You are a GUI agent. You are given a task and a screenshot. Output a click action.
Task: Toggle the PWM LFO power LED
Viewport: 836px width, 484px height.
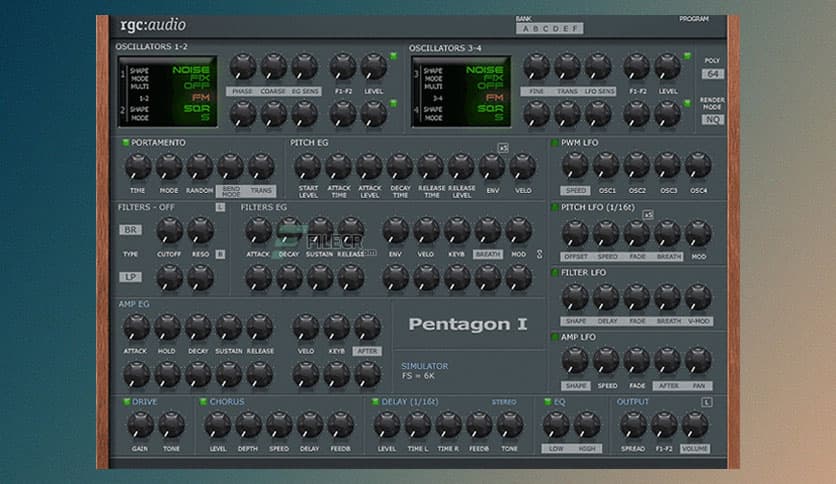click(x=554, y=143)
